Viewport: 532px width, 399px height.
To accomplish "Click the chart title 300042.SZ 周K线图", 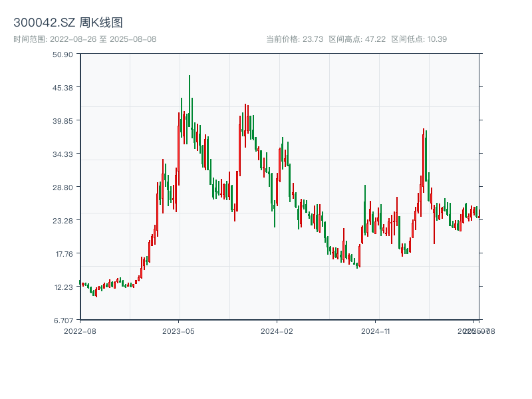I will tap(68, 23).
